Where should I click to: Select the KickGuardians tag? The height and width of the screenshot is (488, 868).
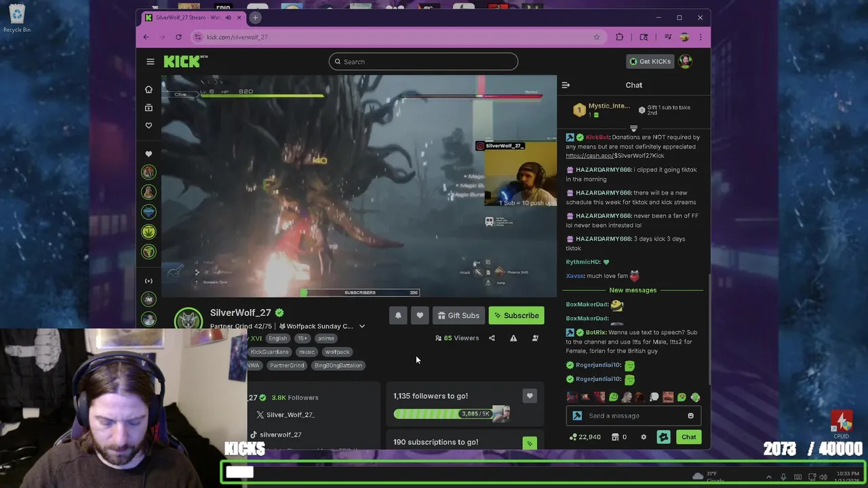tap(270, 352)
